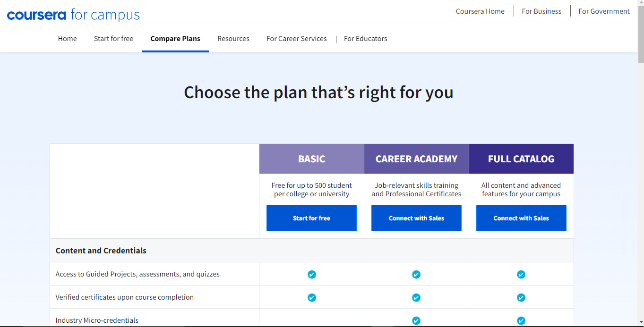
Task: Open For Career Services page
Action: pos(297,39)
